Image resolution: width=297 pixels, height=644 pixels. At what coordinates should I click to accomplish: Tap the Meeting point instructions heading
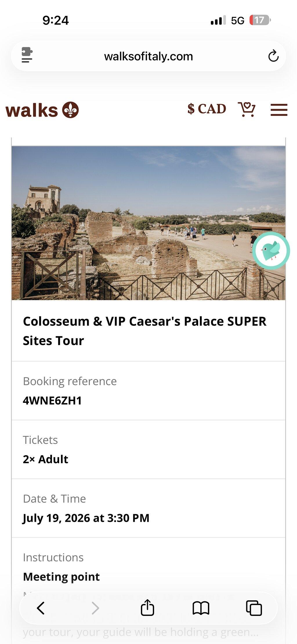click(x=61, y=577)
